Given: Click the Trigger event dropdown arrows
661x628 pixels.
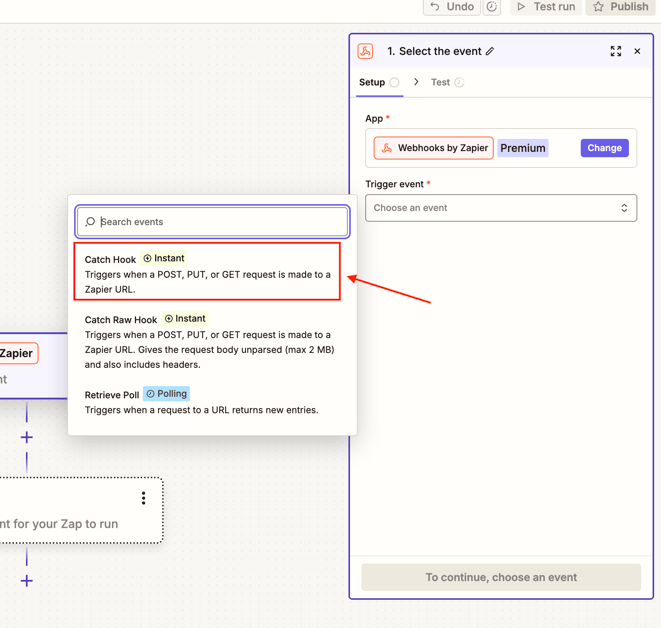Looking at the screenshot, I should 624,208.
